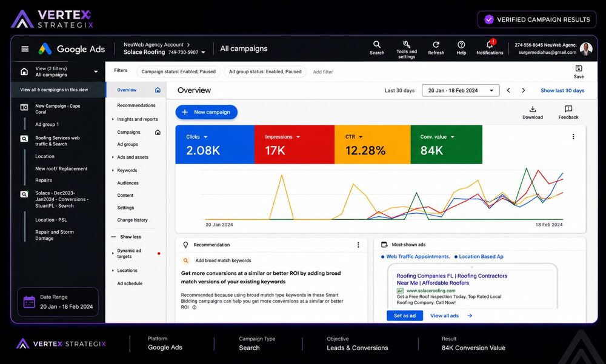Click the Recommendation lightbulb icon

[x=185, y=245]
